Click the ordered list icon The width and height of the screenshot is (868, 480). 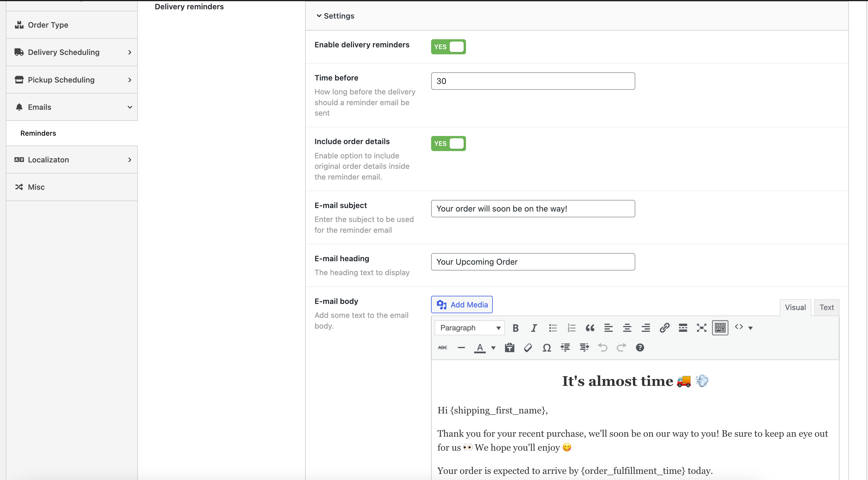[x=571, y=327]
